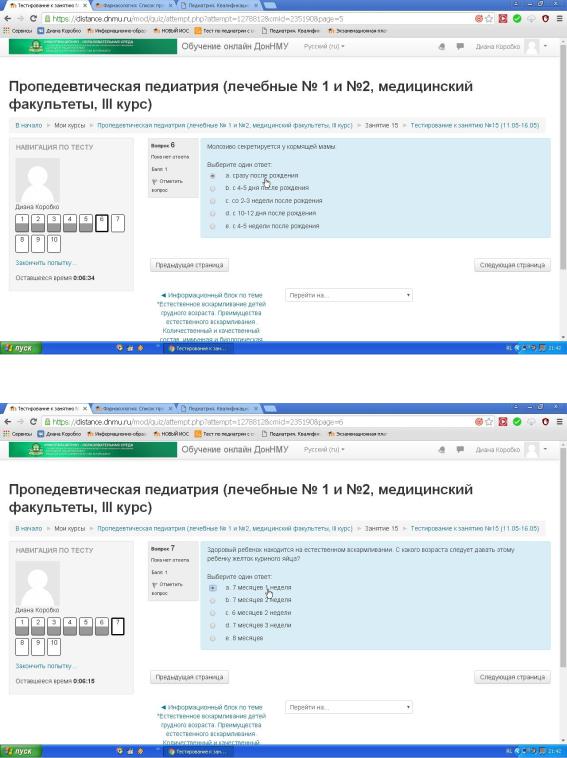
Task: Choose option 'd. с 10-12 дня после рождения'
Action: pos(212,214)
